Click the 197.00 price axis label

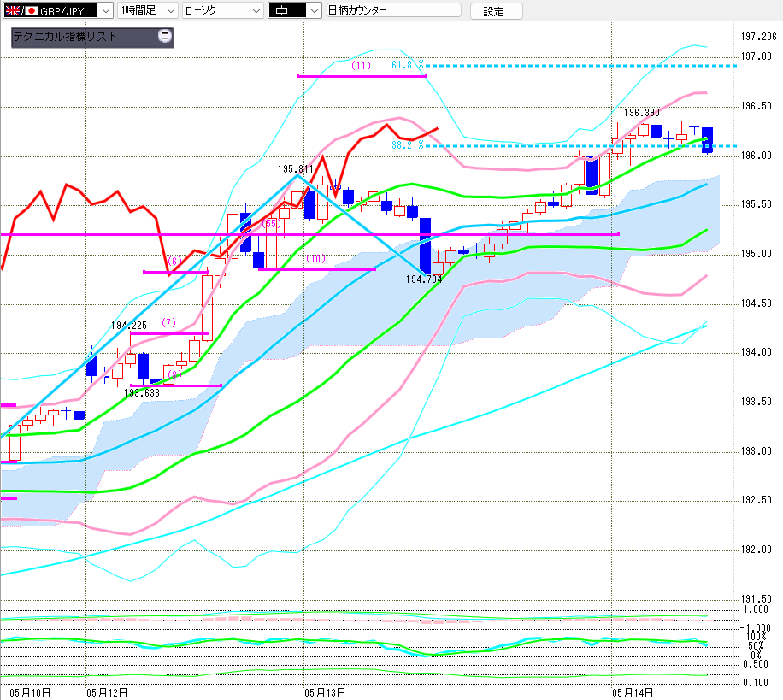pos(756,56)
